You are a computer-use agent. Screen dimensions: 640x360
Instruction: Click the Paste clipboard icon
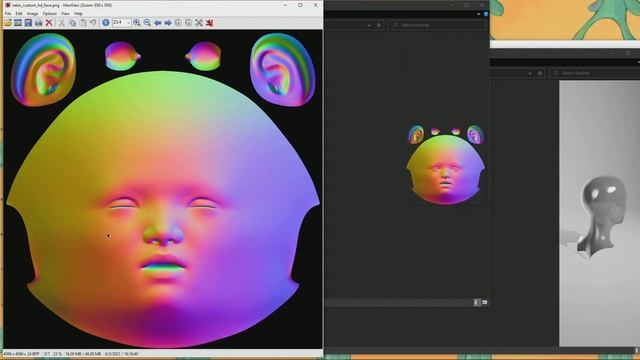[x=83, y=23]
